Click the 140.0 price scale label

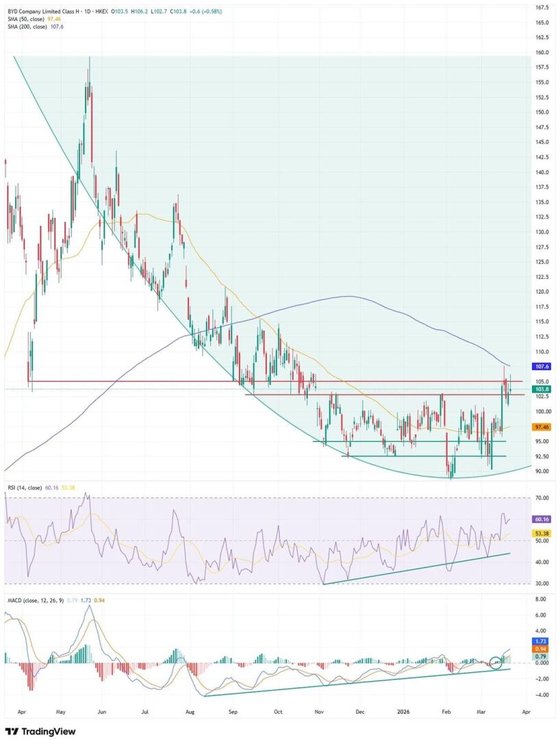click(x=543, y=172)
